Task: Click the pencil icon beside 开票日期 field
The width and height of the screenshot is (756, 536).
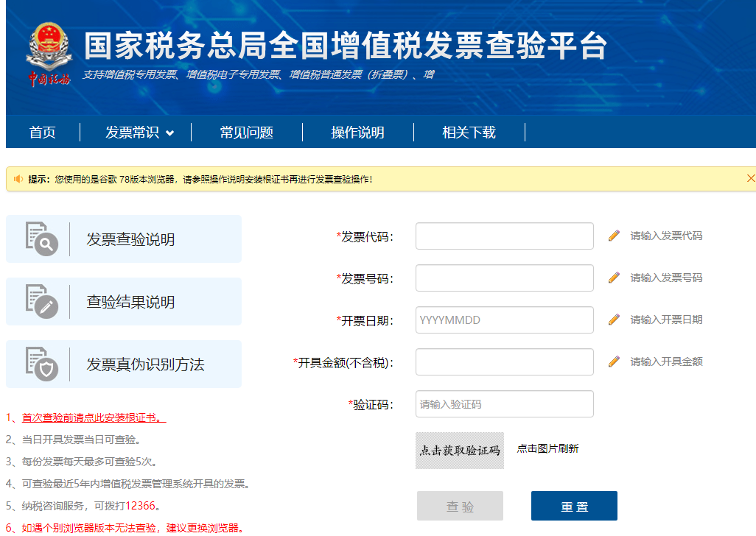Action: (x=616, y=320)
